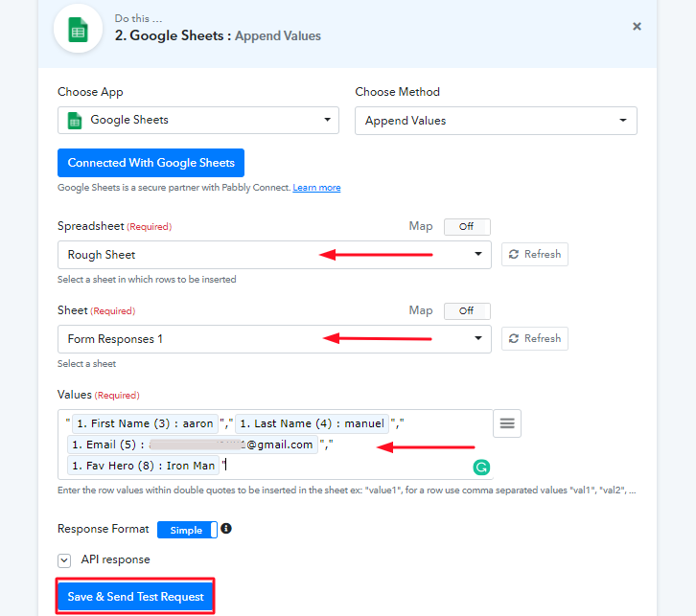Select the Fav Hero Iron Man tag
The width and height of the screenshot is (696, 616).
point(144,466)
